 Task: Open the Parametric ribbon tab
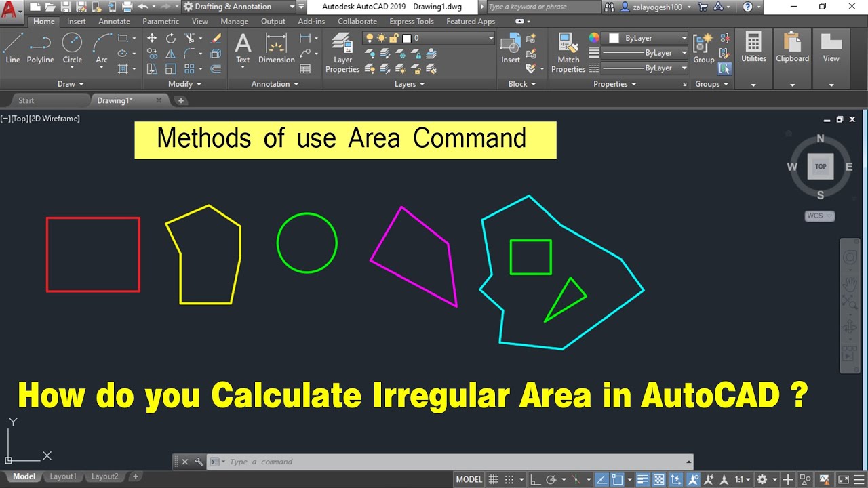pyautogui.click(x=160, y=21)
